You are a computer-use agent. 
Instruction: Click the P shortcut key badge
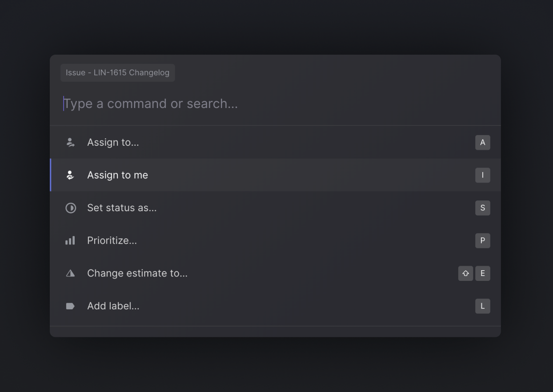[483, 240]
